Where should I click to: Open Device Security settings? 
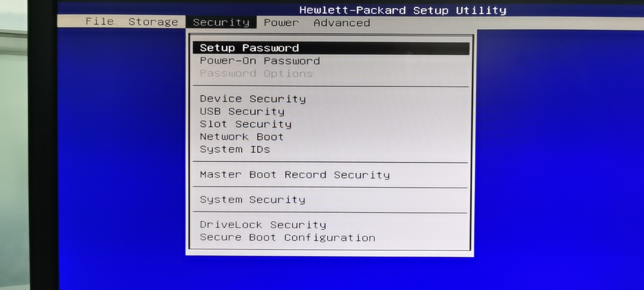[x=253, y=99]
